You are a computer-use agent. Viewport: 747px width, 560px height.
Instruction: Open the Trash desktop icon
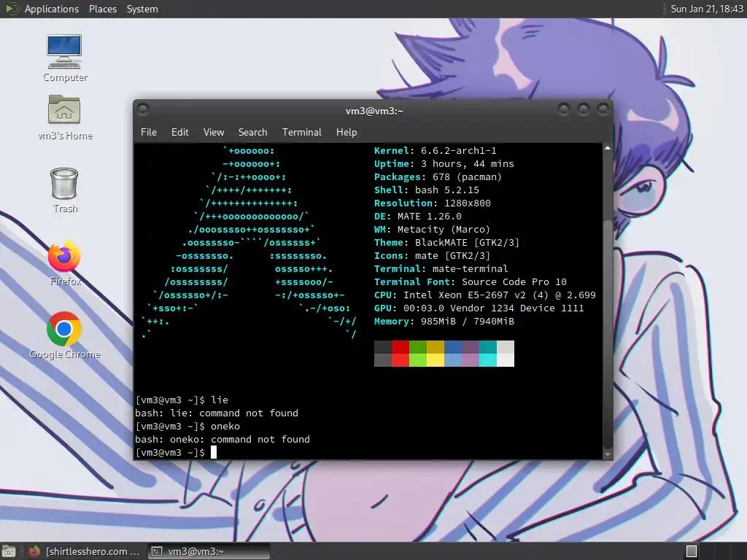coord(64,190)
